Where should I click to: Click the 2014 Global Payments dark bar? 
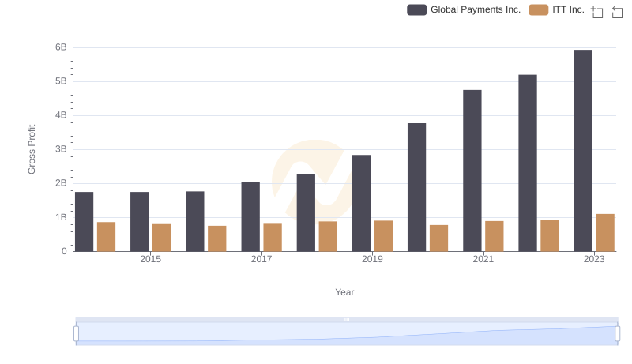coord(85,222)
